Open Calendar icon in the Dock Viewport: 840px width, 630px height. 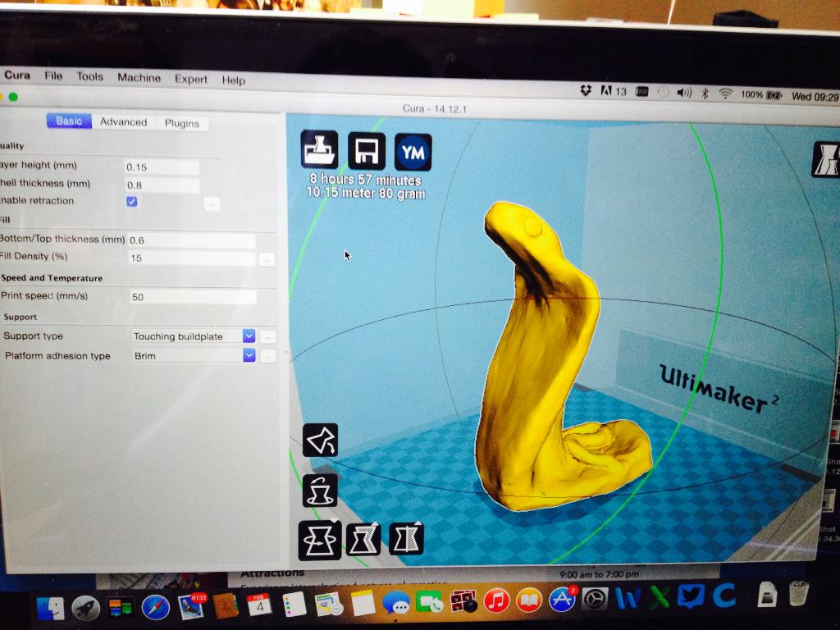260,605
